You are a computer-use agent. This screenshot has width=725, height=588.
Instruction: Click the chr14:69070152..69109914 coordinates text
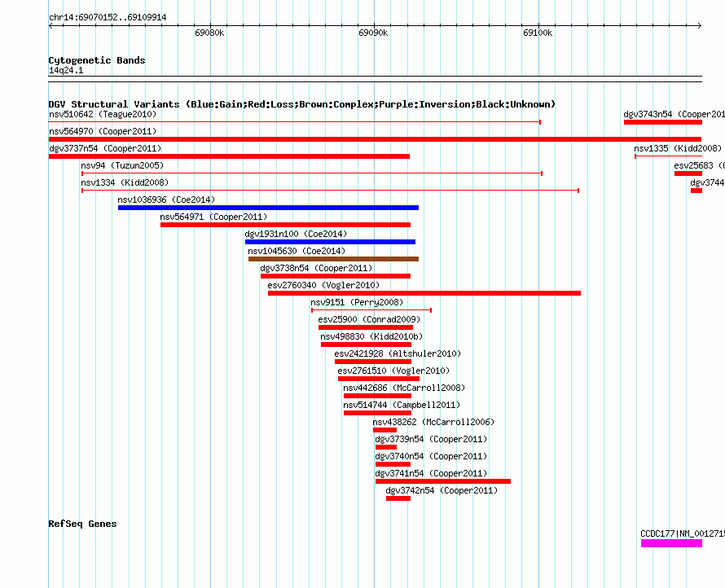point(108,17)
